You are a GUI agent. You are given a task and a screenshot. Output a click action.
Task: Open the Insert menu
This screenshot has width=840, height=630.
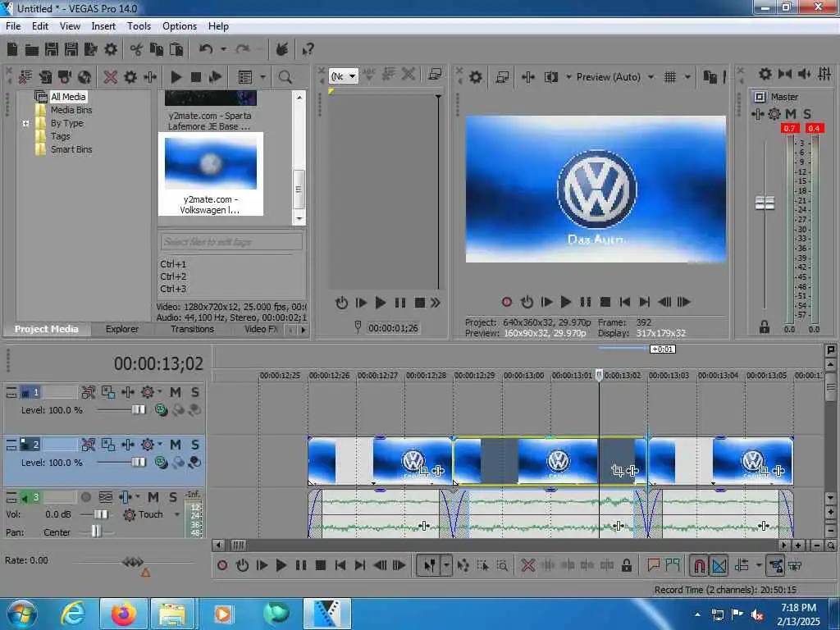(x=103, y=25)
